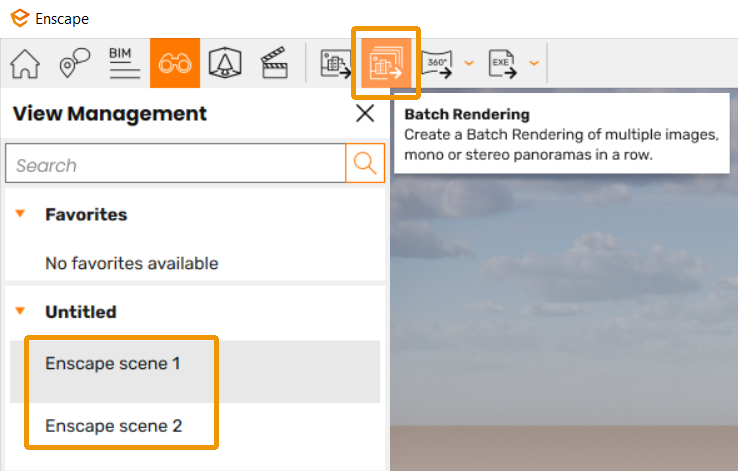Click into the Search views field

175,165
